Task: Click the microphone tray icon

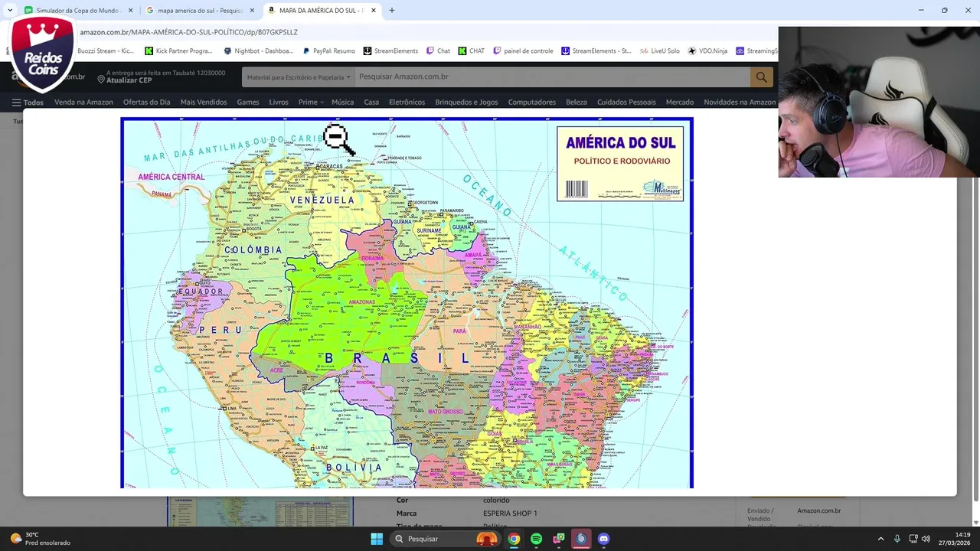Action: 897,539
